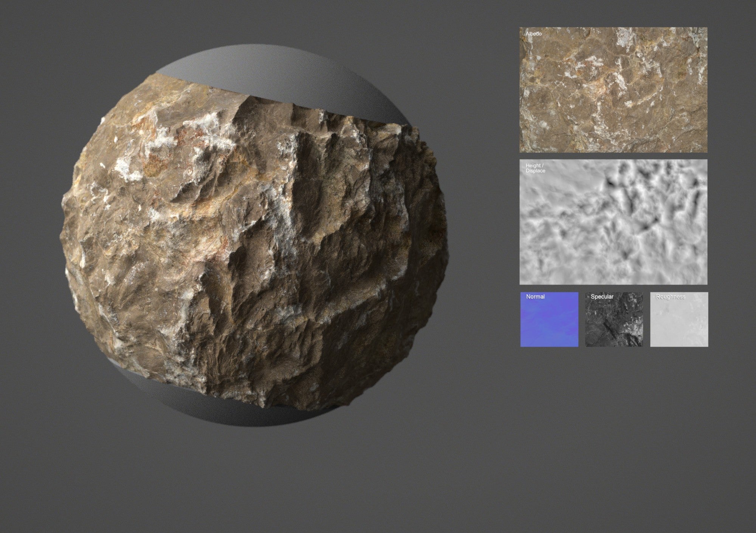Click the 'Albedo' label text
The height and width of the screenshot is (533, 756).
[x=533, y=34]
